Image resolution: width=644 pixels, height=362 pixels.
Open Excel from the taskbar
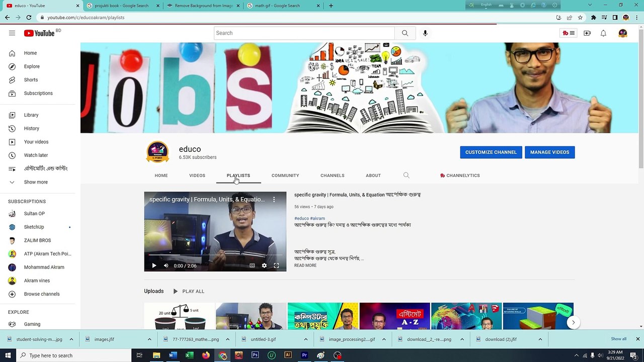click(189, 355)
